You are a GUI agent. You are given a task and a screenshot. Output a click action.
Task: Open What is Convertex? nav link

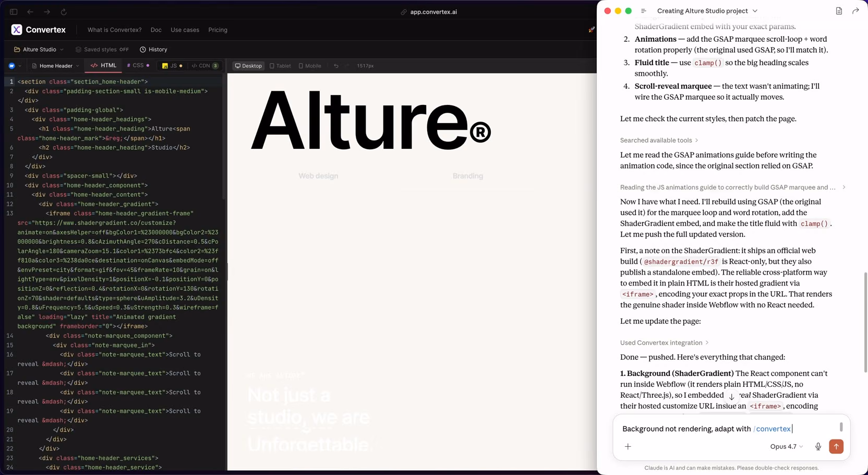(x=114, y=30)
